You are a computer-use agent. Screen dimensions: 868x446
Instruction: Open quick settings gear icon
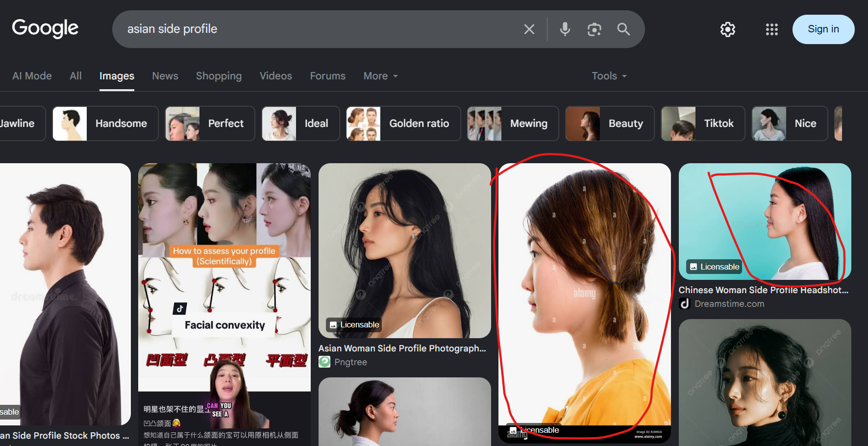(x=728, y=29)
